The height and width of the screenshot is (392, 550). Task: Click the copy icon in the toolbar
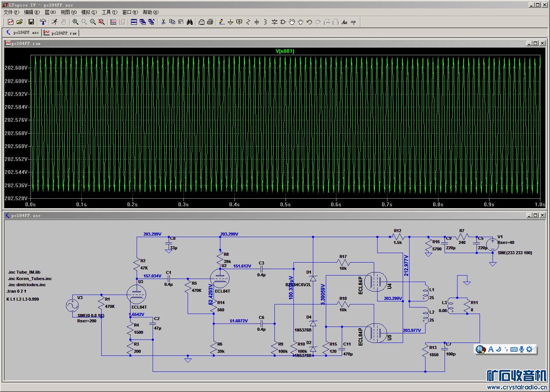coord(172,22)
